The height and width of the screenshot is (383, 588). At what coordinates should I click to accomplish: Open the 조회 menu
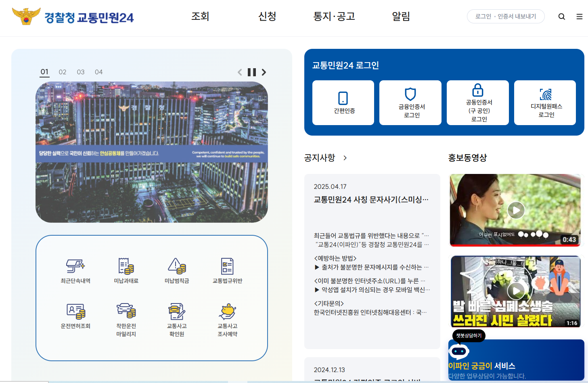200,17
